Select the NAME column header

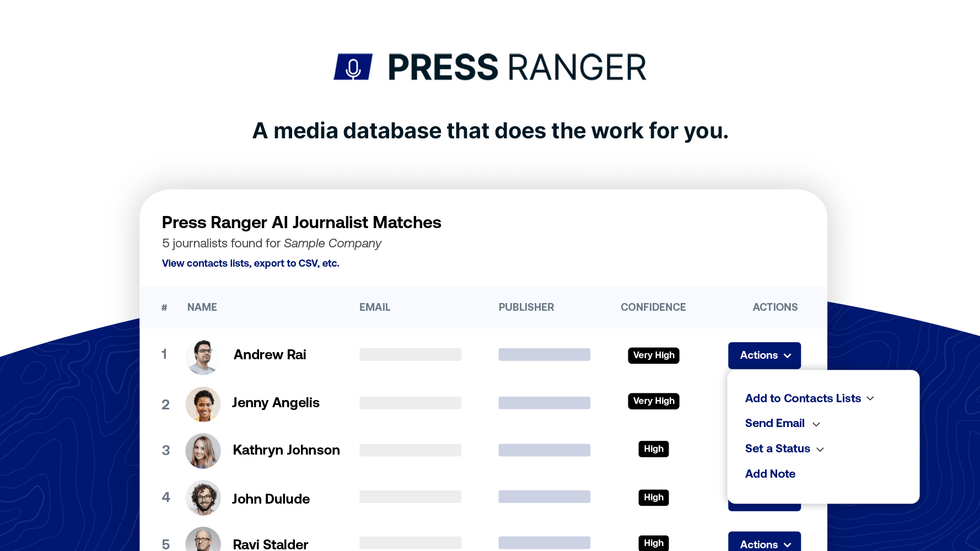pyautogui.click(x=202, y=307)
